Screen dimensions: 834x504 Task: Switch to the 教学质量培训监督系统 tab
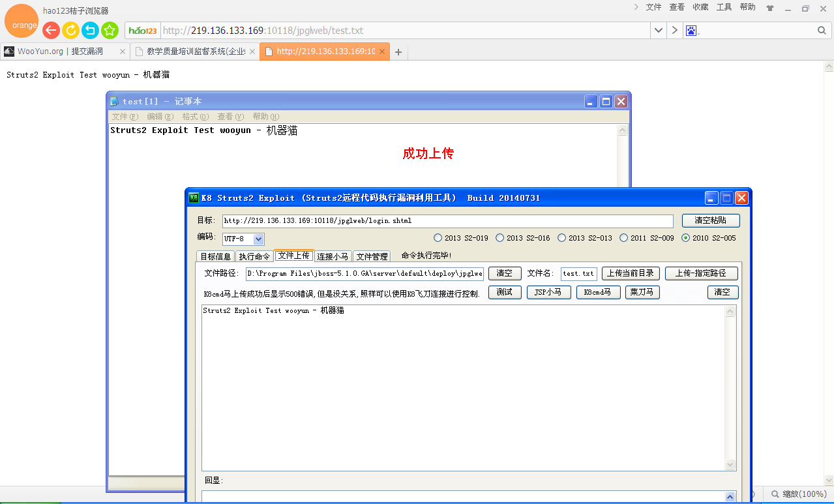[196, 51]
